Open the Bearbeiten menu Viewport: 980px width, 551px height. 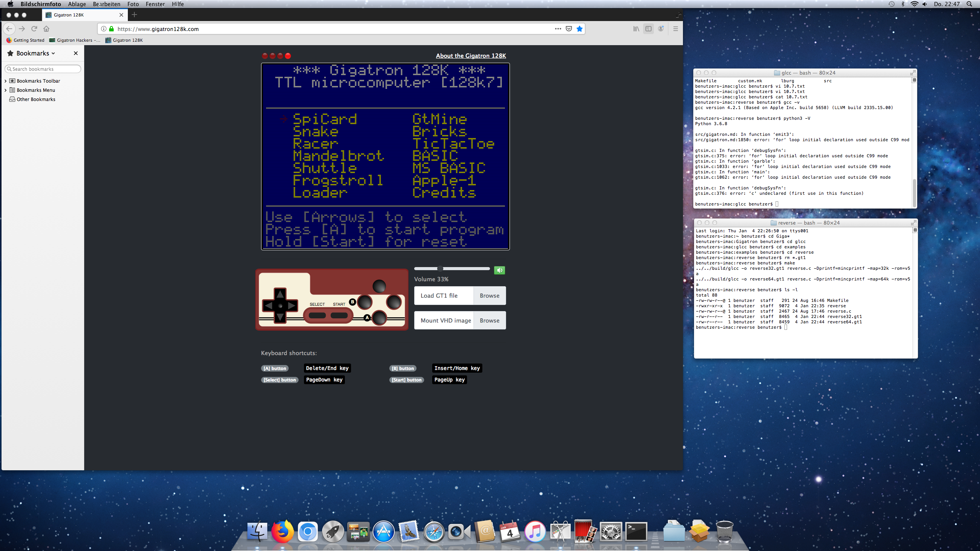tap(106, 4)
